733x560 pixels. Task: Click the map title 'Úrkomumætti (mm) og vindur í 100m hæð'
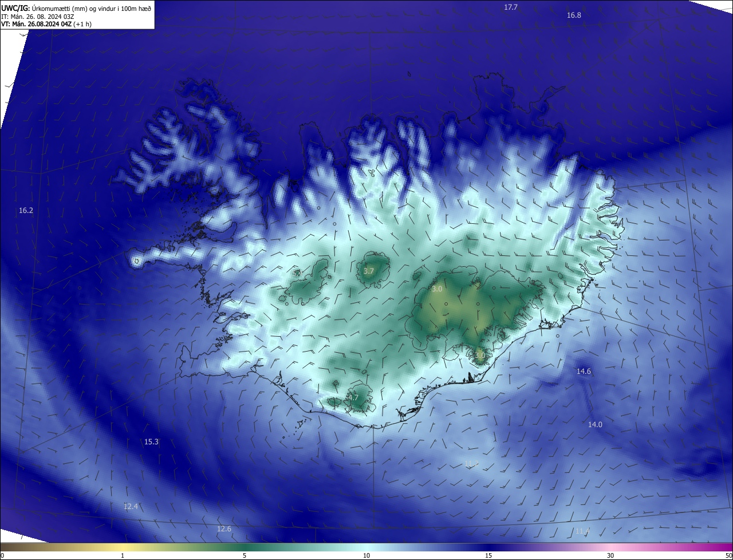[x=92, y=7]
